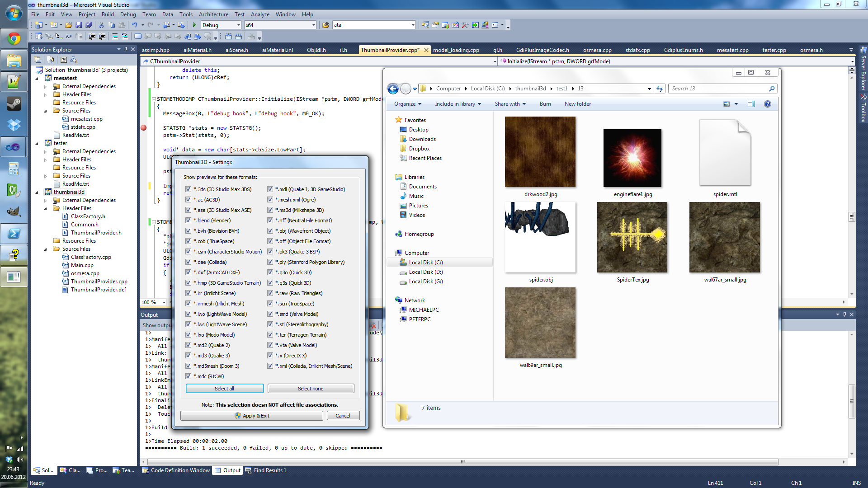Collapse the mesatest project tree node
The height and width of the screenshot is (488, 868).
coord(37,78)
